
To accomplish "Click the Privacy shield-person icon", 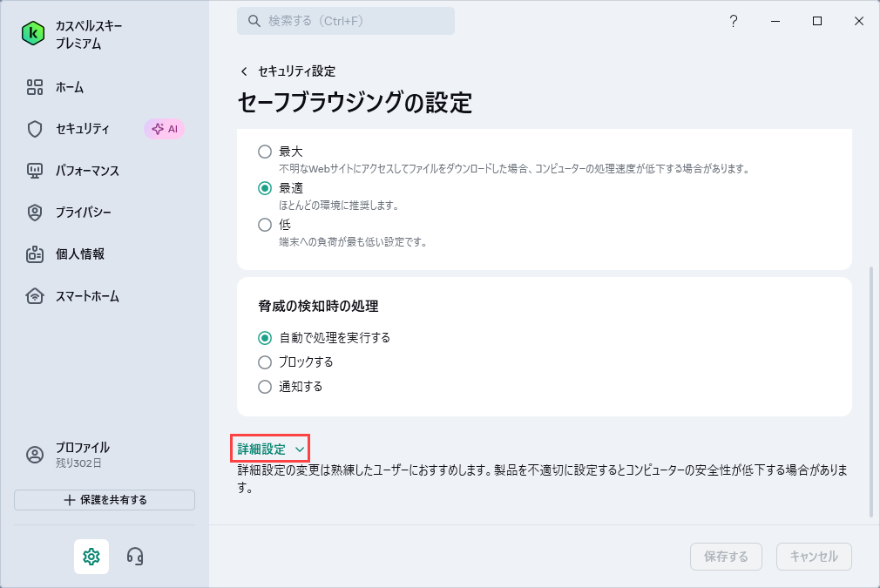I will tap(35, 213).
